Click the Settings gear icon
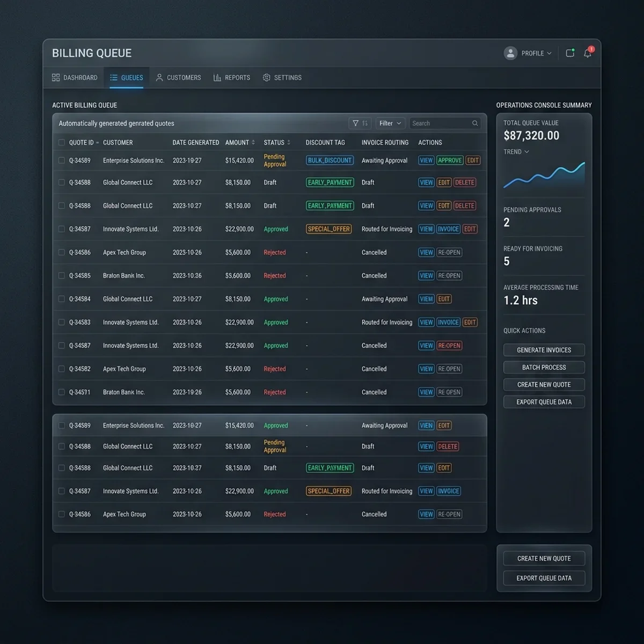644x644 pixels. click(x=267, y=78)
